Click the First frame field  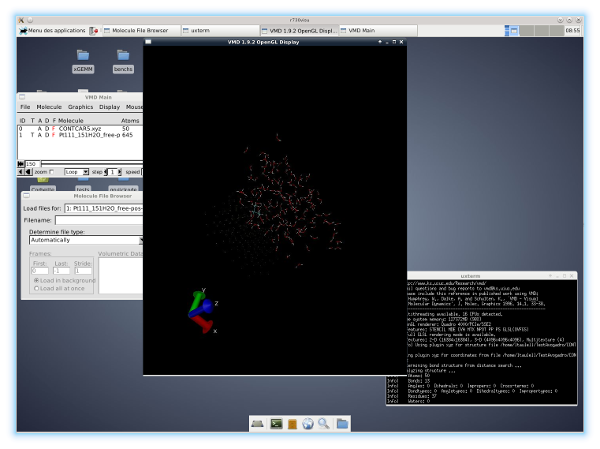(x=40, y=271)
